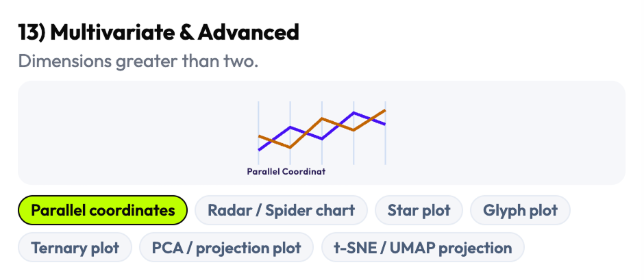Select the t-SNE / UMAP projection chip
The height and width of the screenshot is (280, 644).
(x=422, y=248)
